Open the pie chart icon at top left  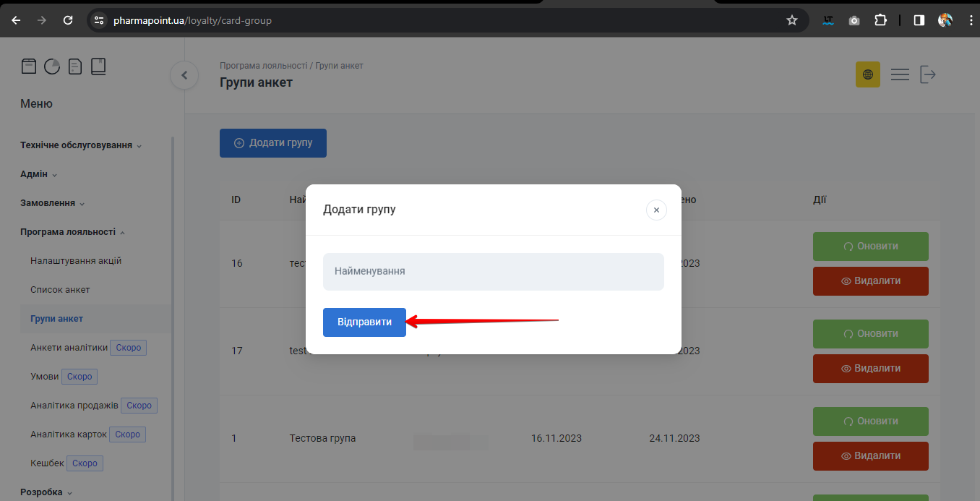(x=52, y=66)
